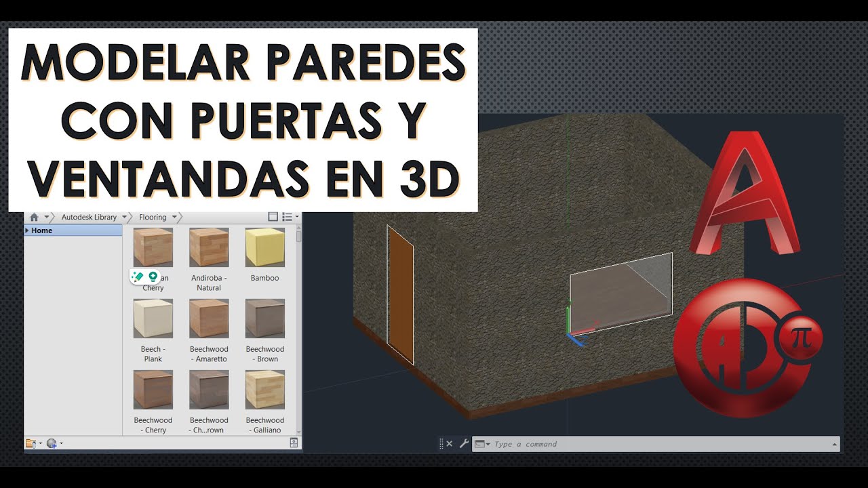
Task: Expand the Autodesk Library dropdown arrow
Action: [x=125, y=217]
